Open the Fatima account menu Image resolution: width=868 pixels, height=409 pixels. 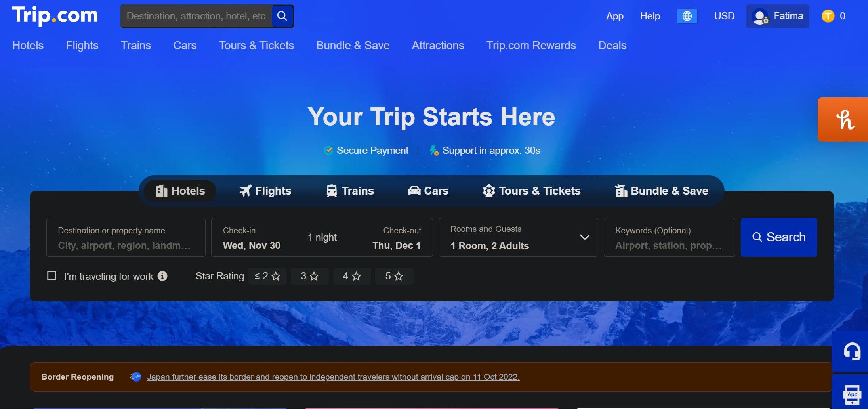tap(777, 16)
